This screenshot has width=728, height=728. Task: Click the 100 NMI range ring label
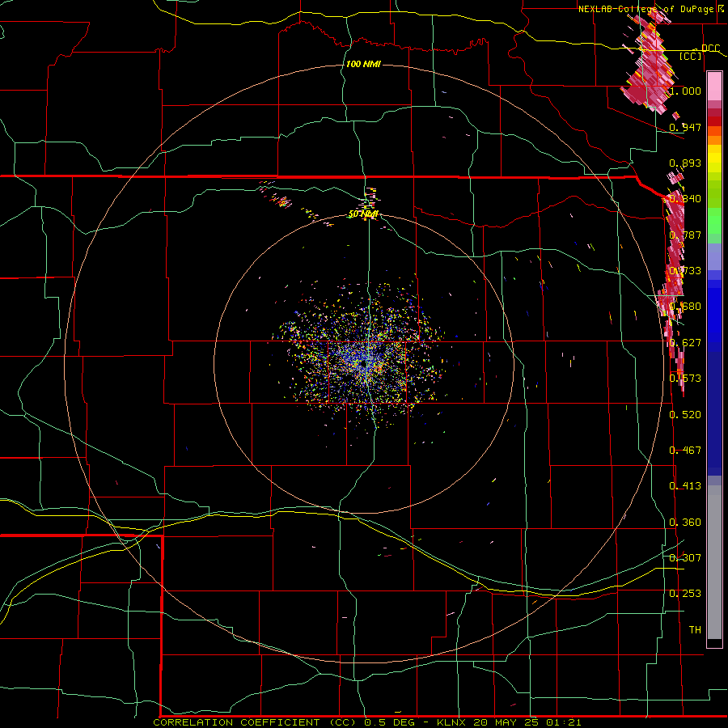(363, 64)
